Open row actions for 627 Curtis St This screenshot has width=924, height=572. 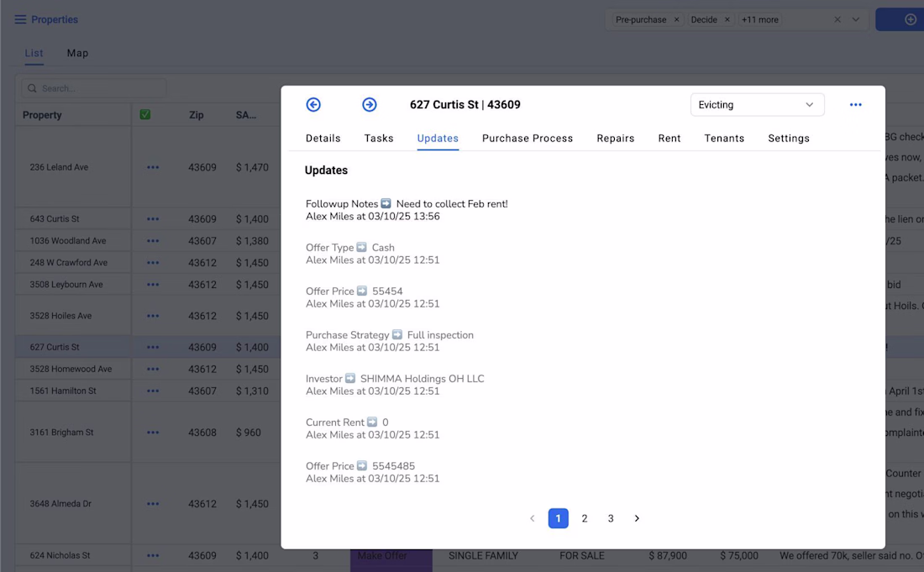(x=153, y=347)
